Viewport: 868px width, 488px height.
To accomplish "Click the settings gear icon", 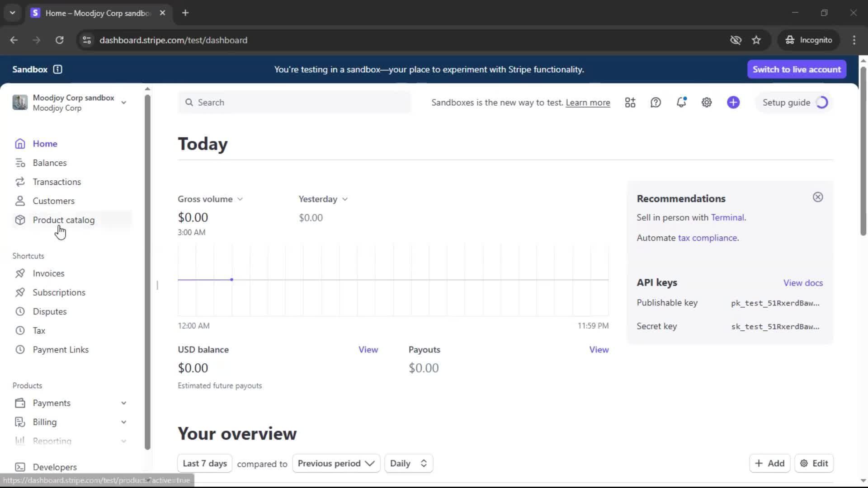I will [707, 103].
